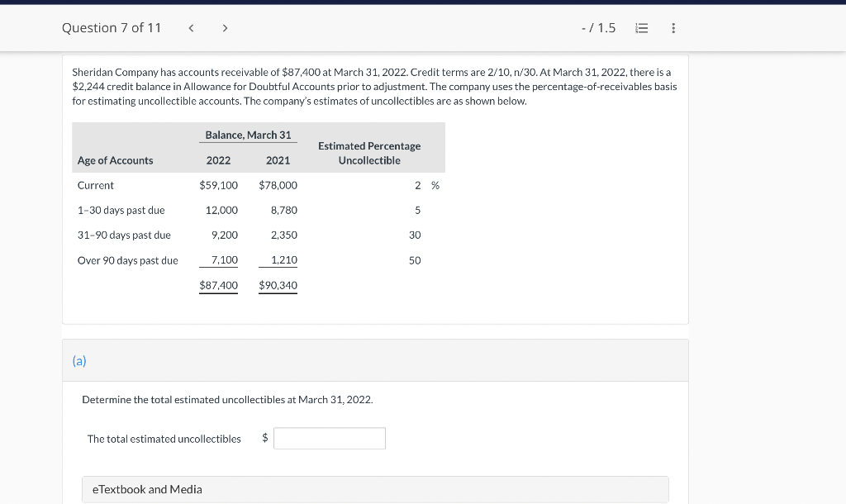This screenshot has height=504, width=846.
Task: Select the 8,780 cell value
Action: (x=284, y=211)
